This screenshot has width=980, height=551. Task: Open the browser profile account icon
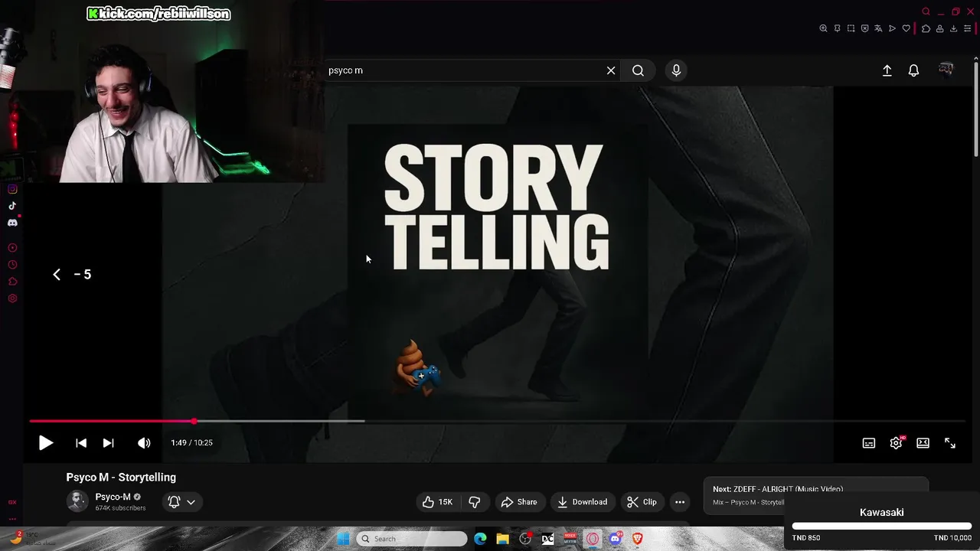tap(939, 28)
